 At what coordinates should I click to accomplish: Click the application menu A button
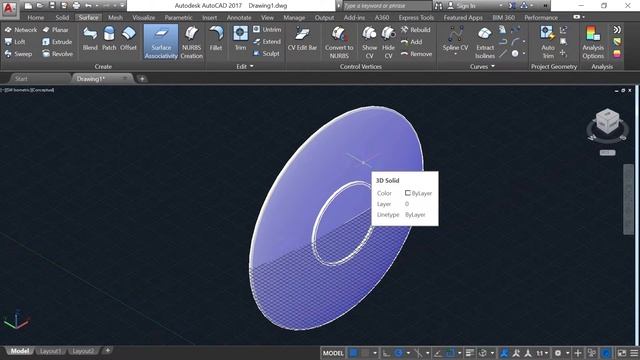click(9, 8)
